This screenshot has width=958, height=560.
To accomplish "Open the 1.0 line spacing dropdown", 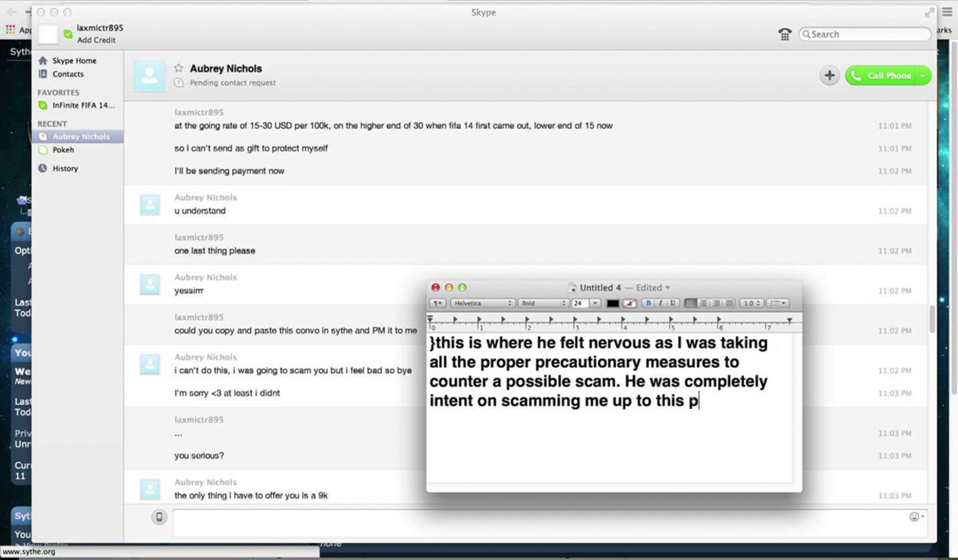I will tap(751, 303).
